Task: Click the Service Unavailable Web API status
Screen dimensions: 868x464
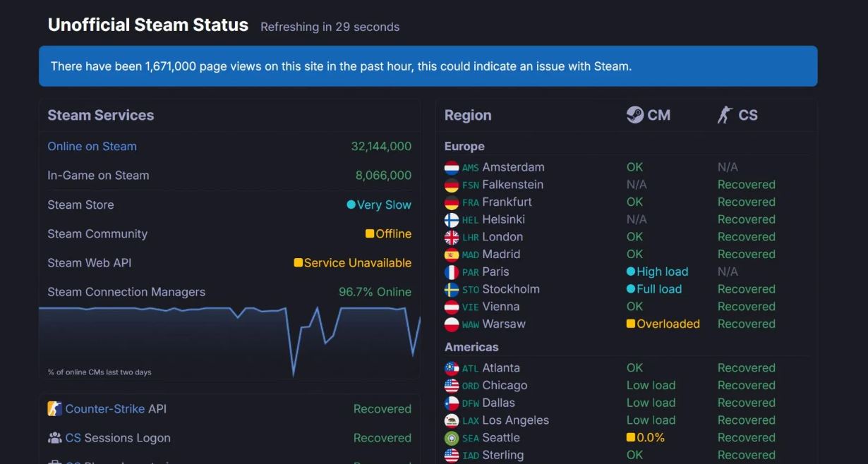Action: pyautogui.click(x=352, y=263)
